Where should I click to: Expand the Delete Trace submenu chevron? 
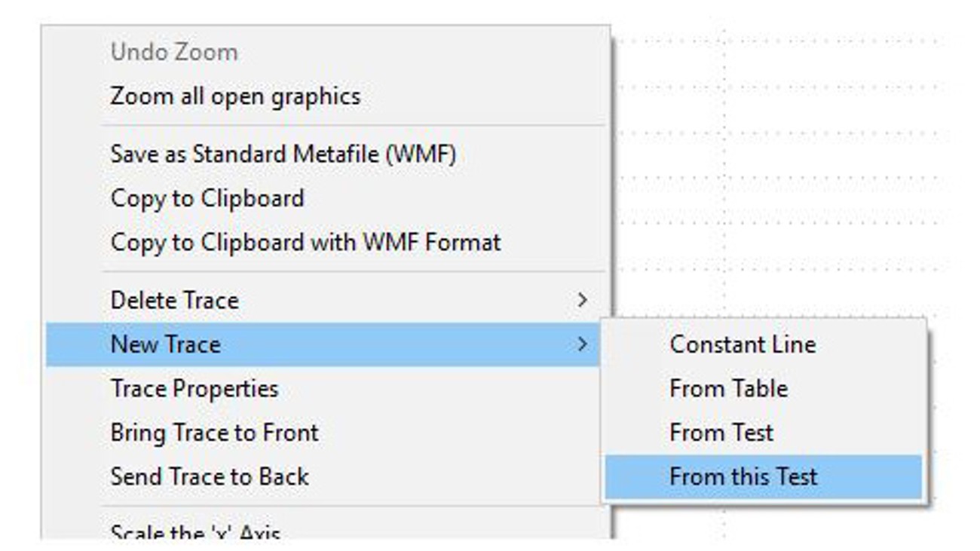(582, 300)
